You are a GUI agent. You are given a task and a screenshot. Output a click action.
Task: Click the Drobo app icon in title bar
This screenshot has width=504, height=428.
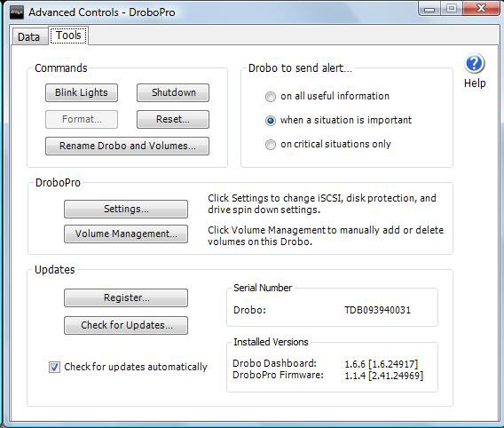pos(16,12)
